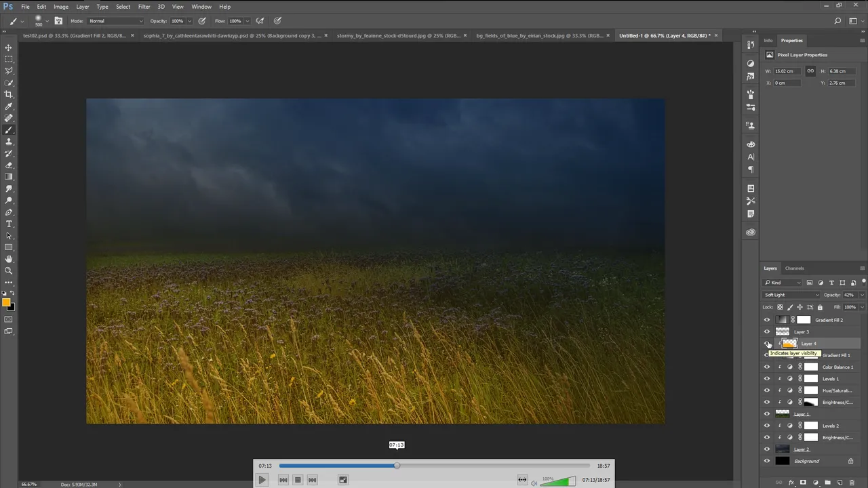Select the Clone Stamp tool

[x=9, y=142]
